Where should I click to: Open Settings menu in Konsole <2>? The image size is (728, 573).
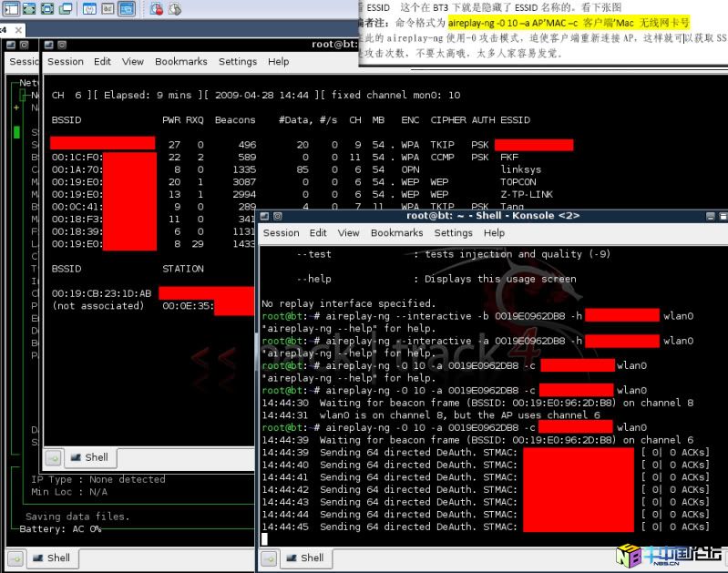454,232
